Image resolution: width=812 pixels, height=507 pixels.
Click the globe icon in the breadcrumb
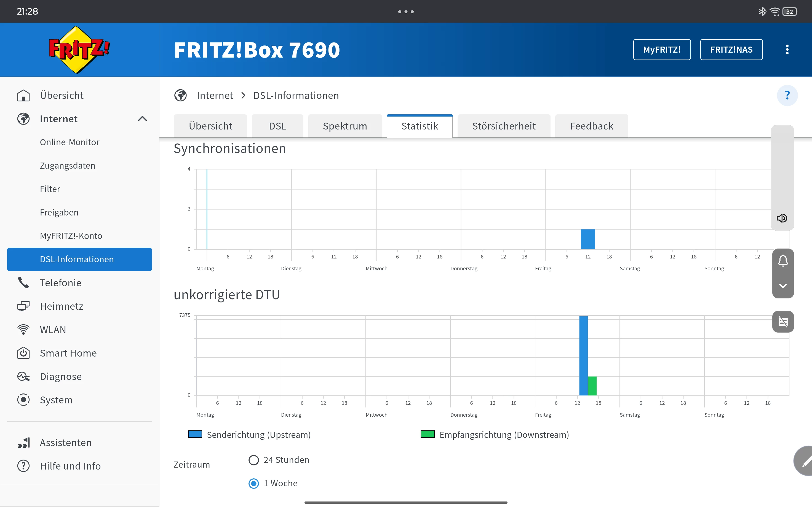pyautogui.click(x=180, y=96)
